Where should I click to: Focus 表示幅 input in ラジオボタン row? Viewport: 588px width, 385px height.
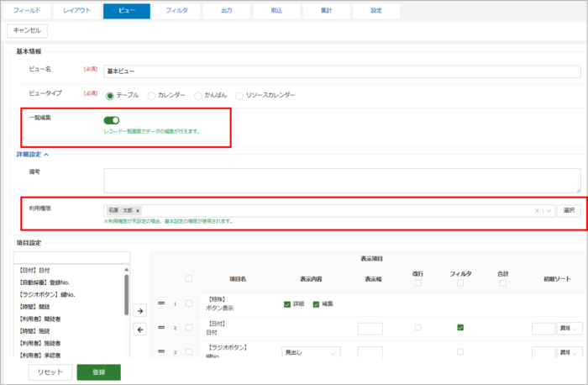click(370, 352)
